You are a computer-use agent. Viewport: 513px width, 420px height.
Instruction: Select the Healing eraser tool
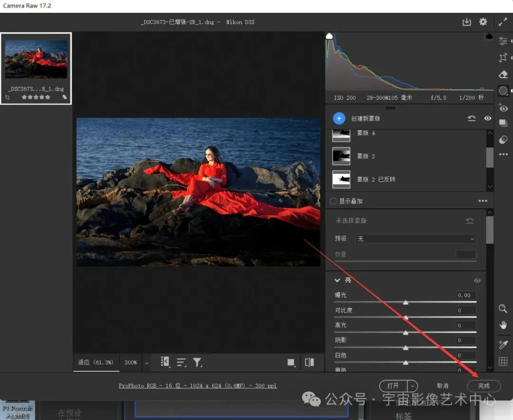503,75
